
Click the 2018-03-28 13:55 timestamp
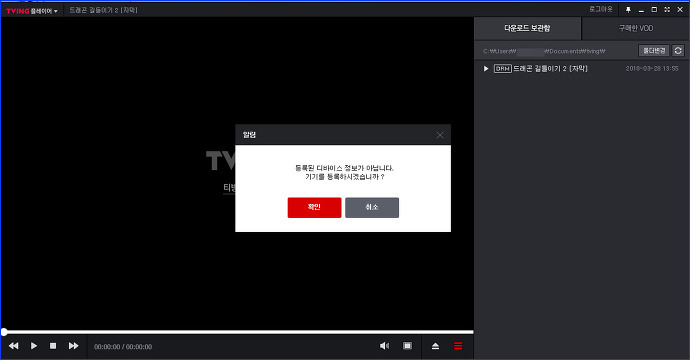coord(652,69)
